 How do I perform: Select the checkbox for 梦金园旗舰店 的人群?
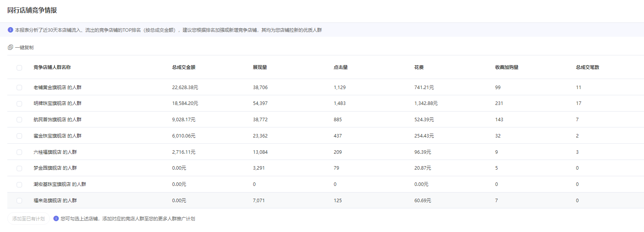[19, 168]
